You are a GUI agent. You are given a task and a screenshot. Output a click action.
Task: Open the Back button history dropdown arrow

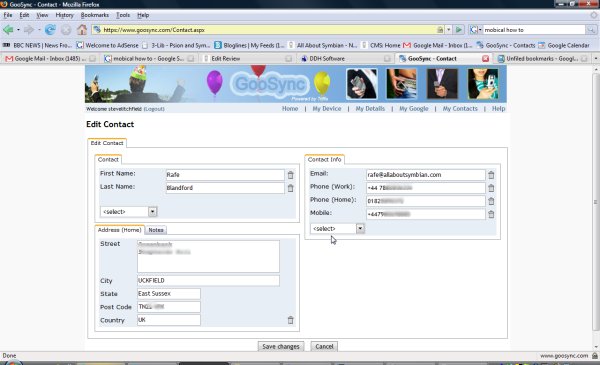(x=18, y=29)
